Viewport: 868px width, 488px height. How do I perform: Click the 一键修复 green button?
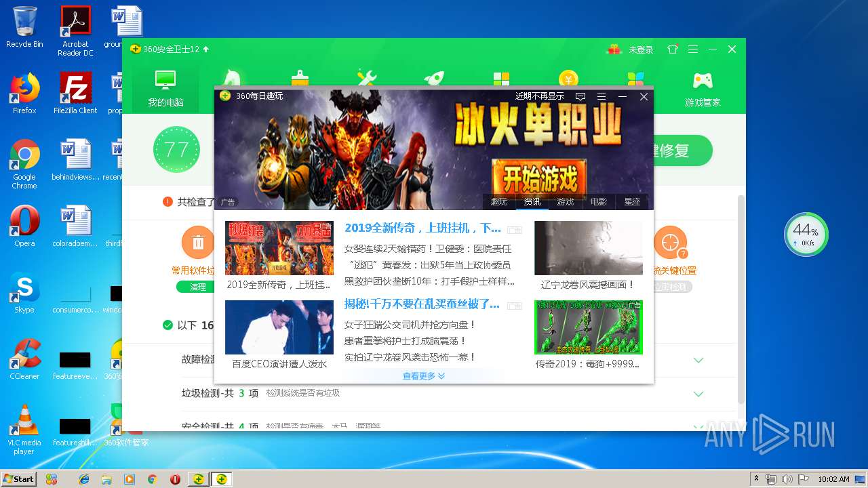point(683,150)
